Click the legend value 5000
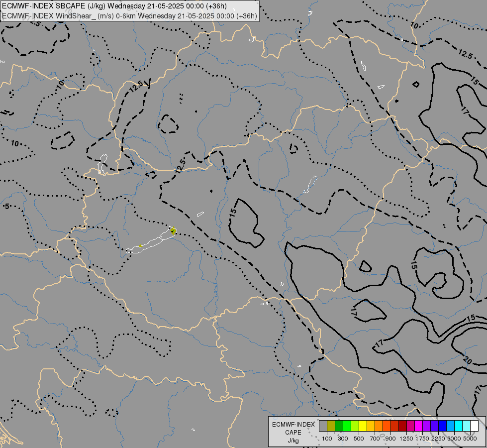 coord(470,439)
